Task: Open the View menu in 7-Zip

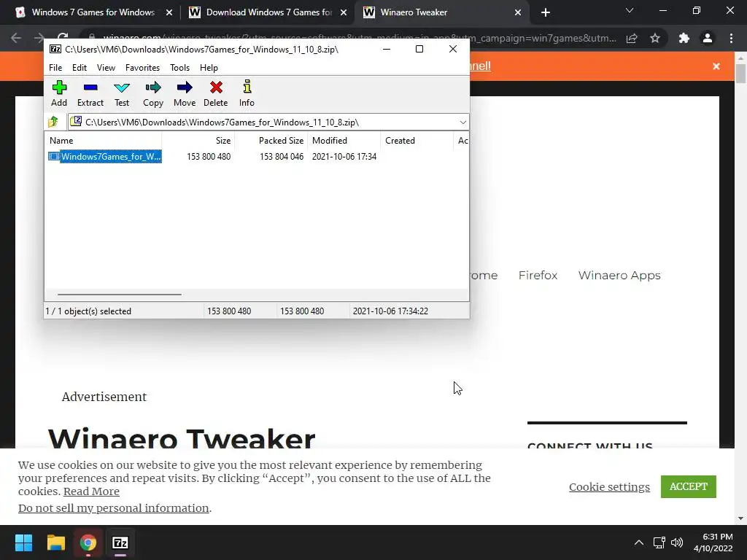Action: [106, 68]
